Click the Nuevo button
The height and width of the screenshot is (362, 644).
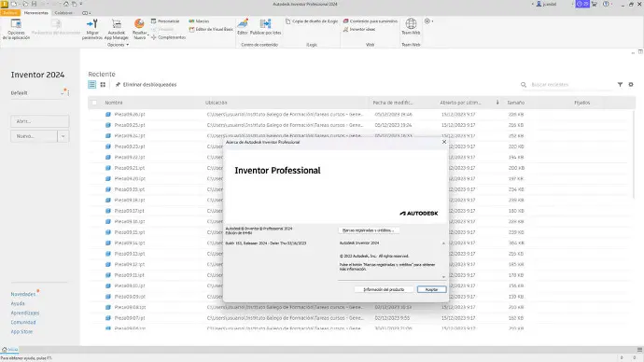[x=35, y=136]
